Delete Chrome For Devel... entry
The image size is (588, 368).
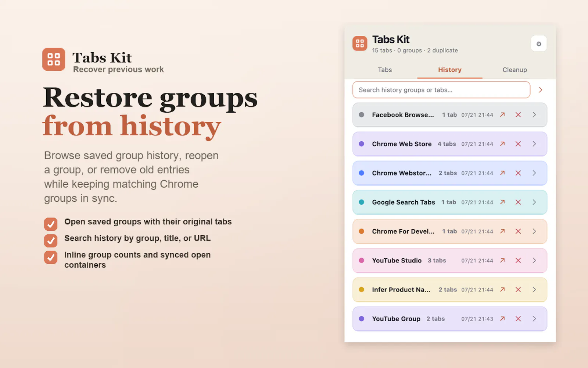click(518, 231)
